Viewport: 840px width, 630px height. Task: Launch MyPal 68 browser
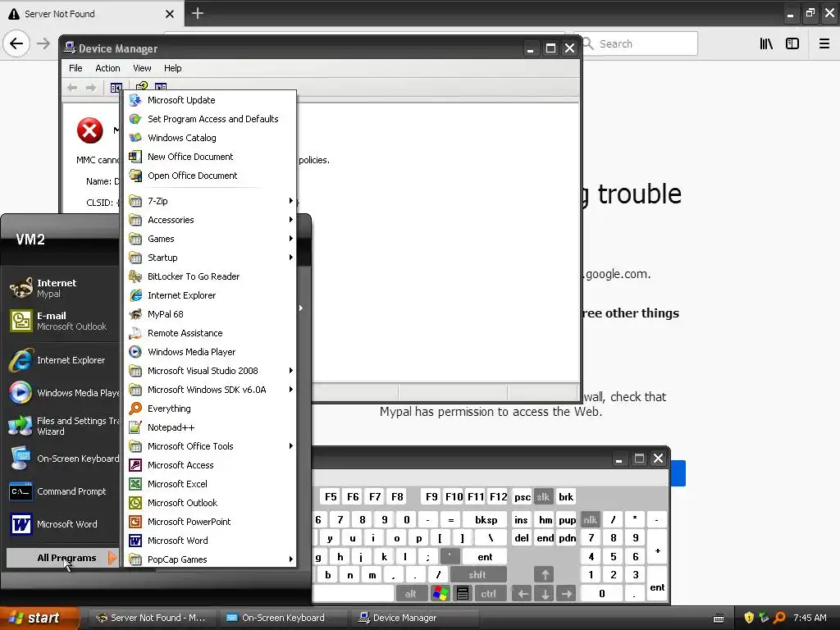[210, 314]
